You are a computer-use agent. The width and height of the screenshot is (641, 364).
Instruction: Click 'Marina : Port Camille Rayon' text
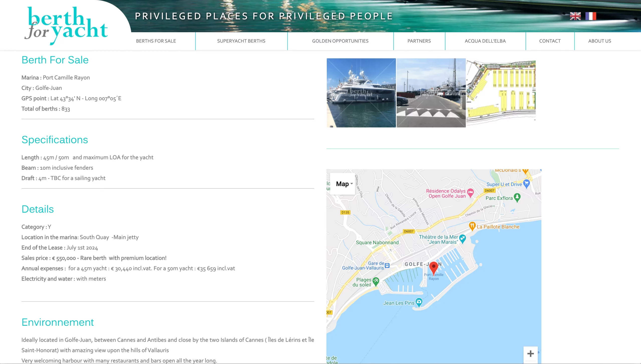(56, 78)
